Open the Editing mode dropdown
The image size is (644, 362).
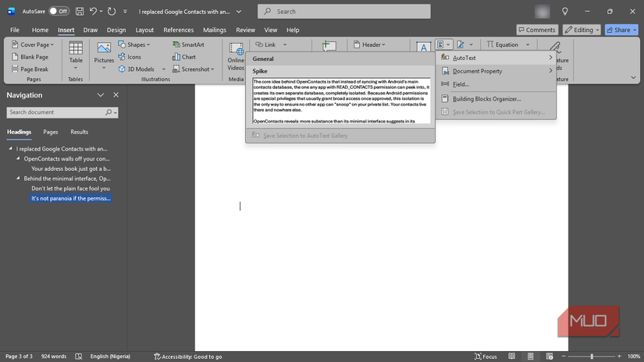point(582,30)
